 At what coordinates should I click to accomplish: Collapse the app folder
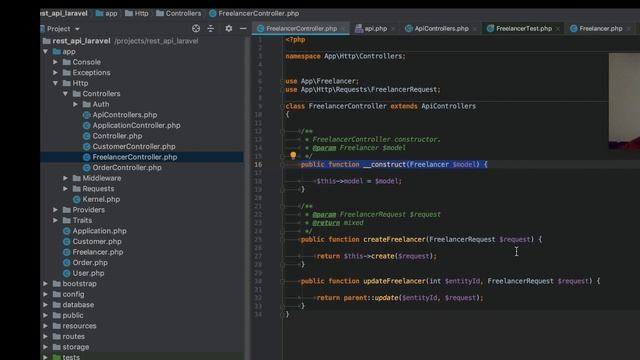pyautogui.click(x=46, y=51)
